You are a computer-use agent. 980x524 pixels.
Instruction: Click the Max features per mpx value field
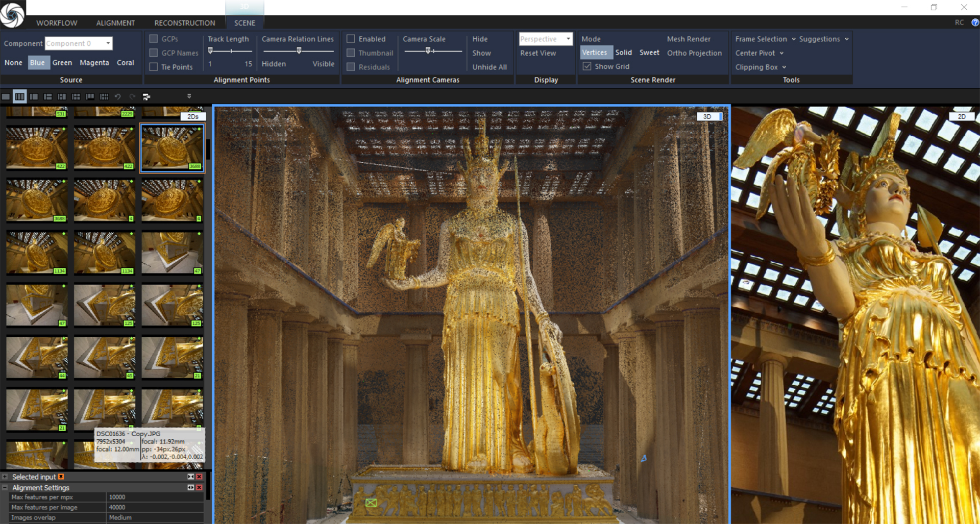155,497
